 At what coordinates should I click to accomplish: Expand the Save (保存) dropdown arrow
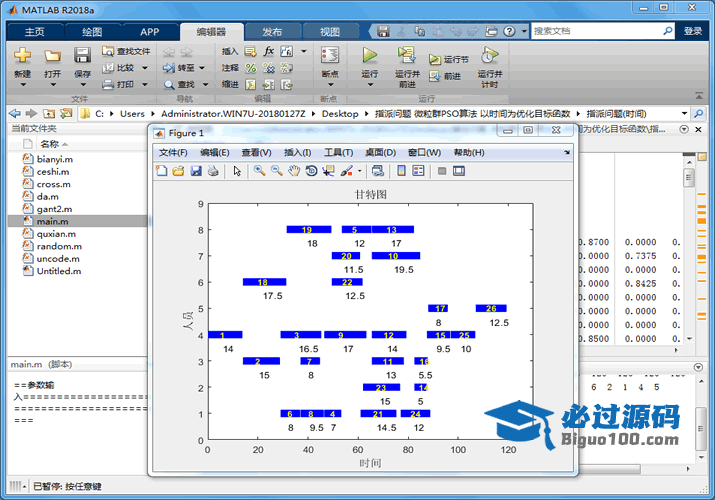pos(83,85)
